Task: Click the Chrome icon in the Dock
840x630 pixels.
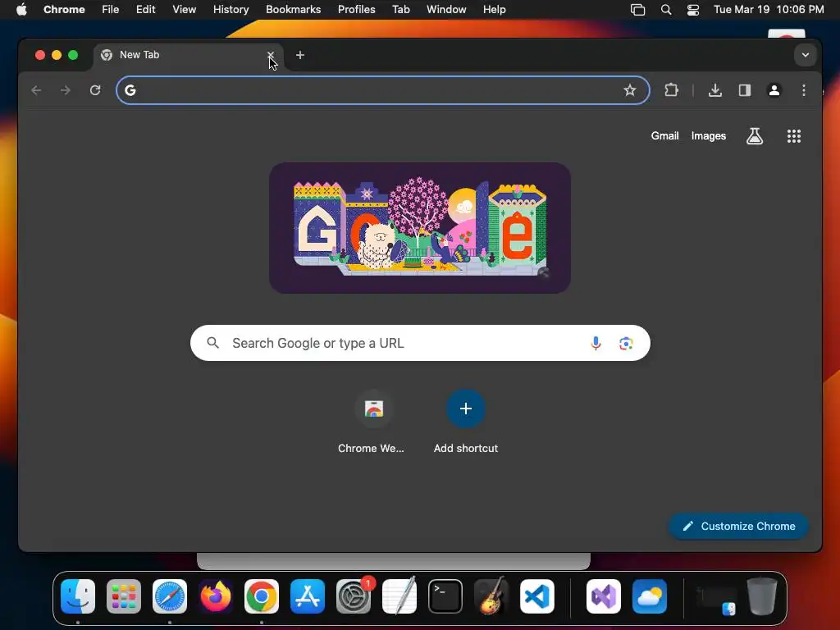Action: click(x=262, y=596)
